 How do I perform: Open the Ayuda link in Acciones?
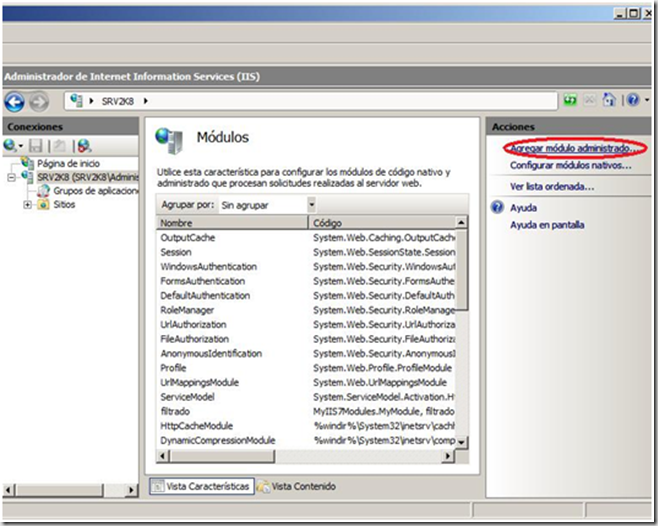click(523, 208)
